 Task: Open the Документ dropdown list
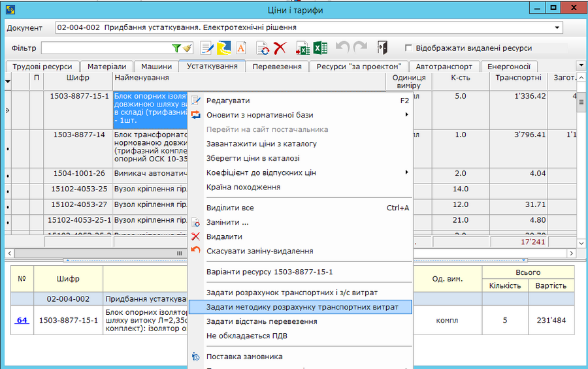tap(557, 28)
